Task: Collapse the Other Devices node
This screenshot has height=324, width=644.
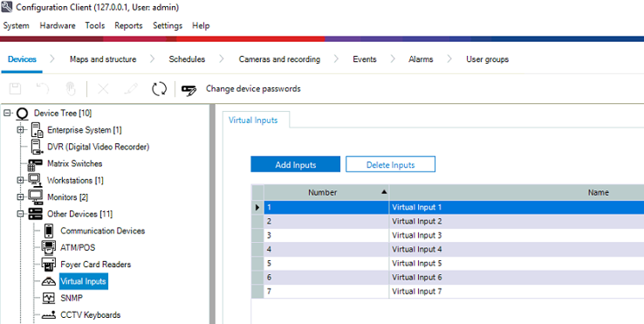Action: [20, 214]
